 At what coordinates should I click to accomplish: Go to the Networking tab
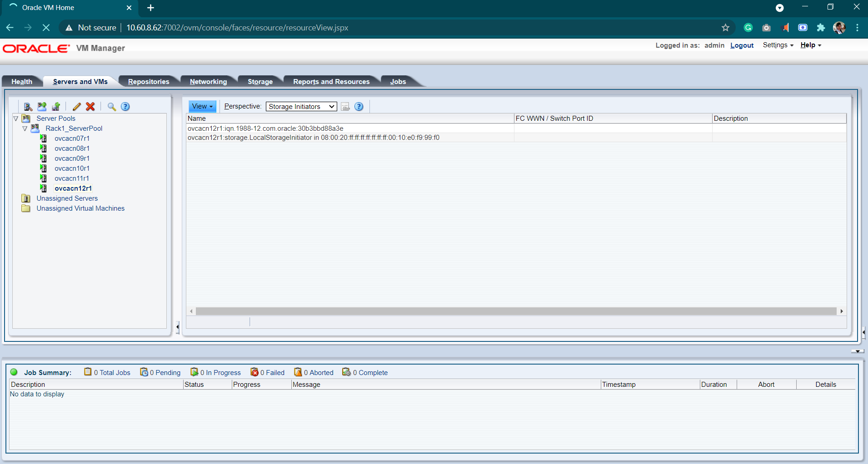208,82
